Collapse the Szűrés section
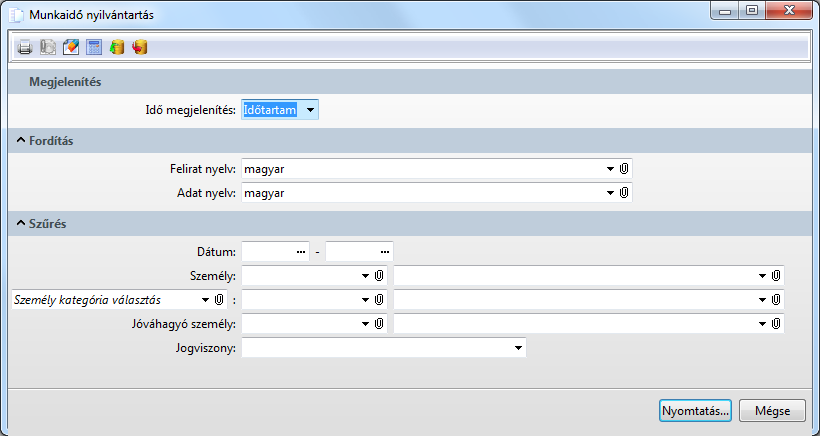 click(x=21, y=224)
